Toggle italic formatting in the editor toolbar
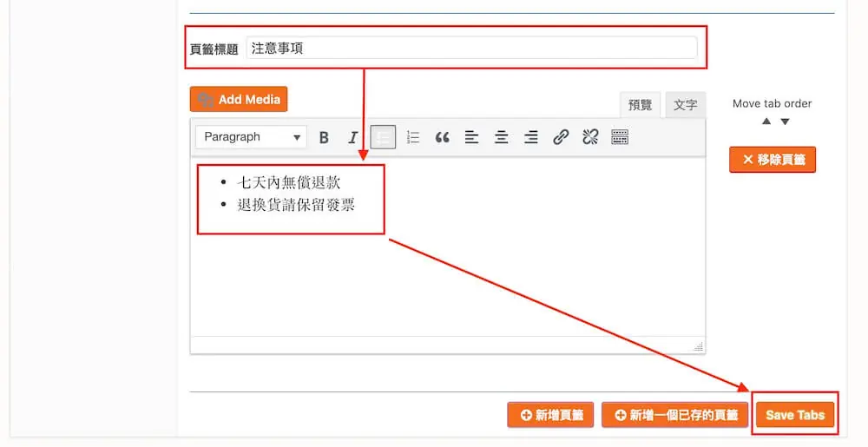This screenshot has width=868, height=447. [352, 137]
